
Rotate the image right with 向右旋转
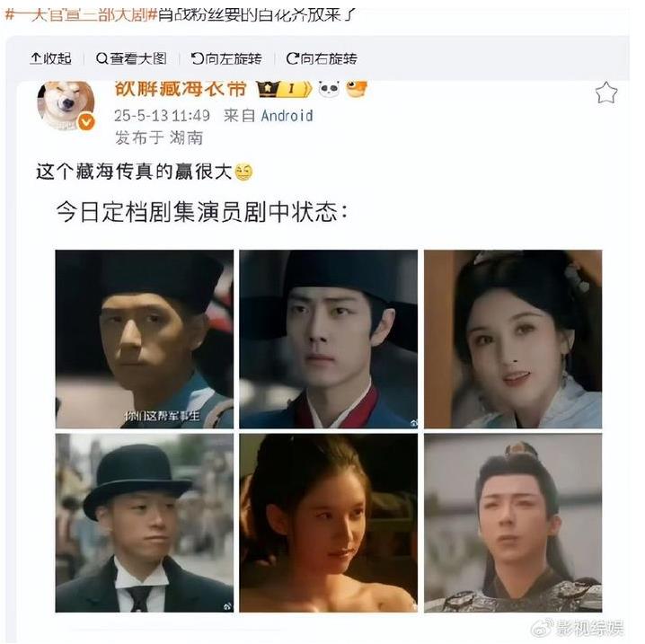(322, 58)
